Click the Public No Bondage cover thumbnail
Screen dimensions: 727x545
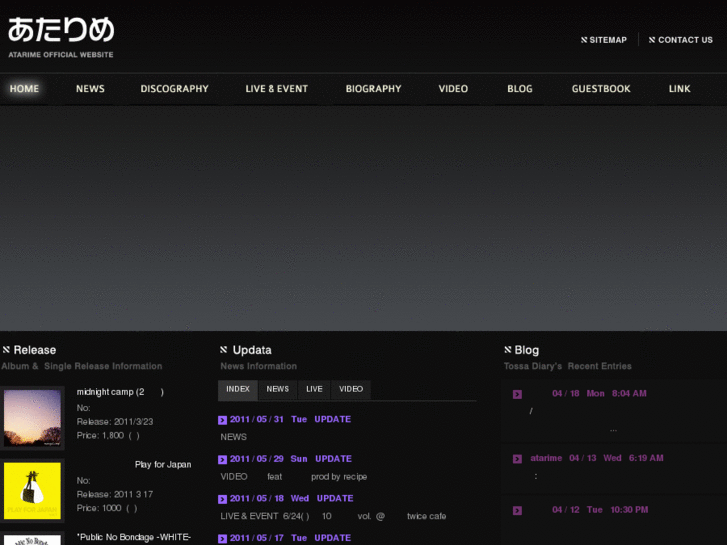coord(32,540)
